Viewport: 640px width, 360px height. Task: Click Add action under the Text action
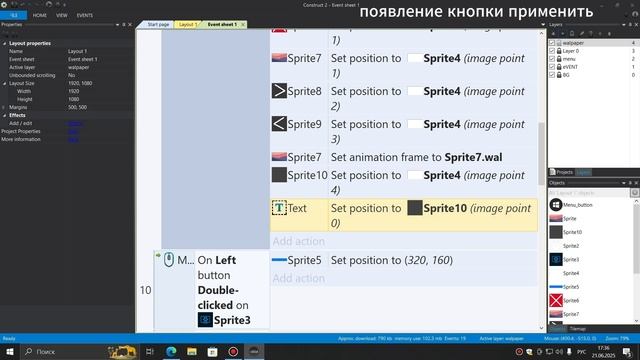coord(299,241)
